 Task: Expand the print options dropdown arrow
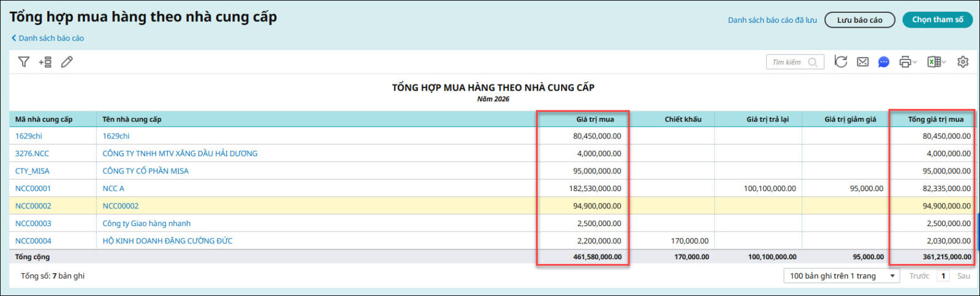[x=915, y=63]
